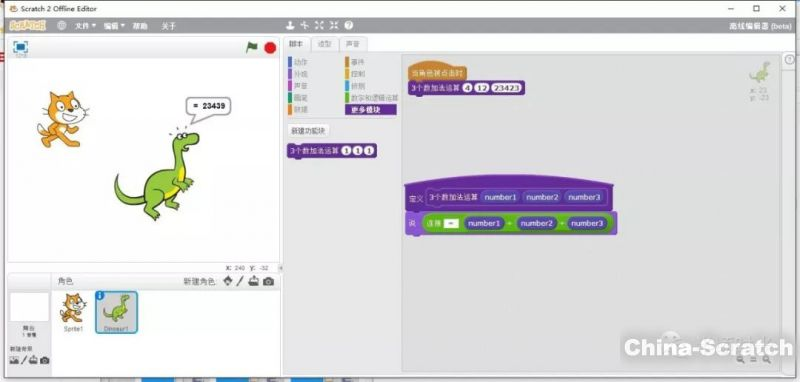Select the shrink sprite tool
This screenshot has height=382, width=800.
click(x=334, y=26)
